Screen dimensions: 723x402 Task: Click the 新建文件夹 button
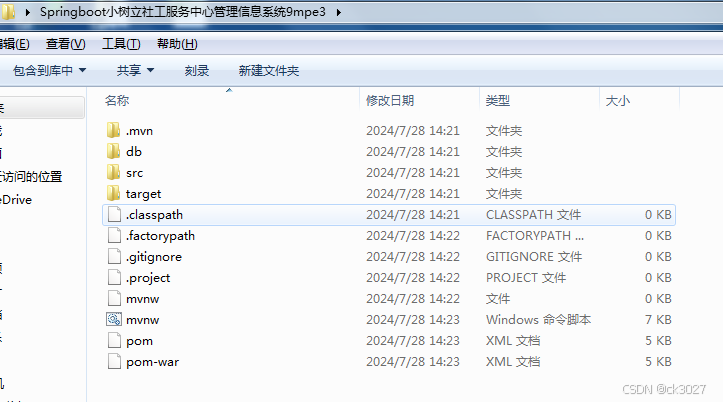(269, 71)
